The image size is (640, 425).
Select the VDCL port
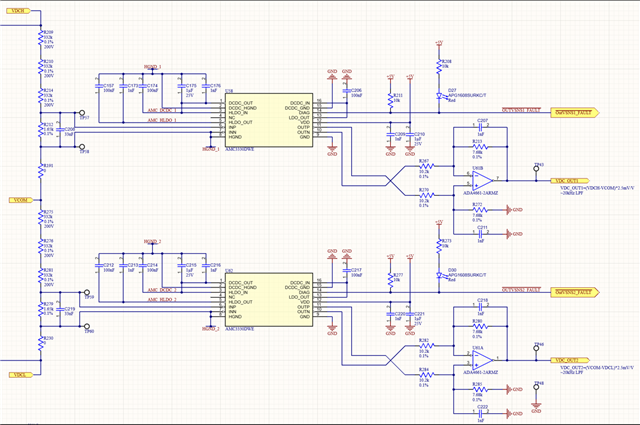(20, 375)
